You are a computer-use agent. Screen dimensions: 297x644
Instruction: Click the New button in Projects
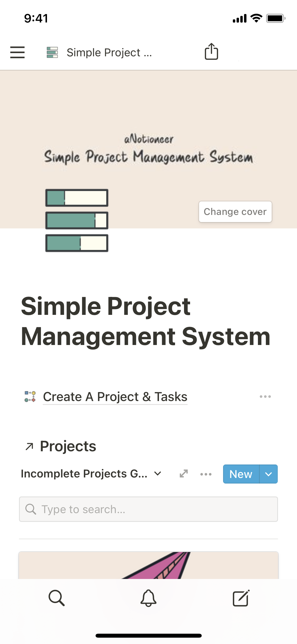241,474
